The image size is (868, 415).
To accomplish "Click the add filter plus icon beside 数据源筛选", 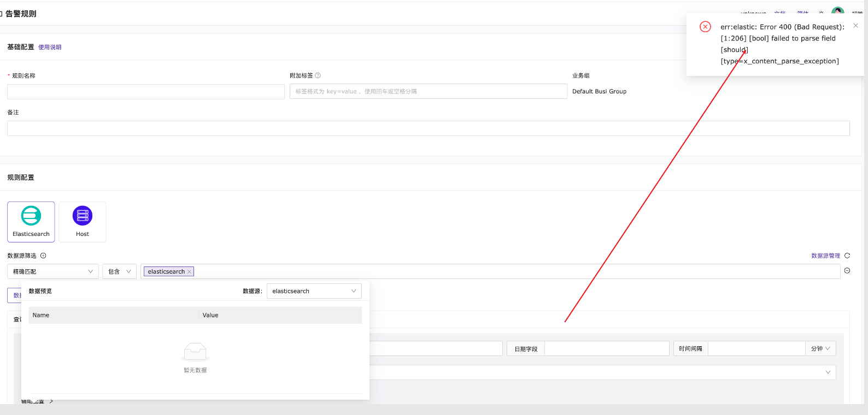I will [43, 256].
